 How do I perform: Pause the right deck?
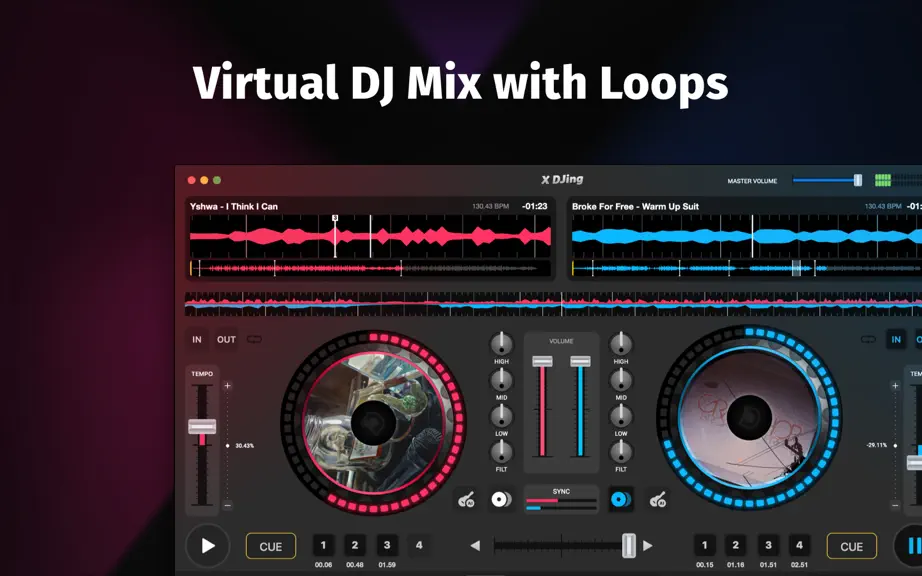click(910, 546)
